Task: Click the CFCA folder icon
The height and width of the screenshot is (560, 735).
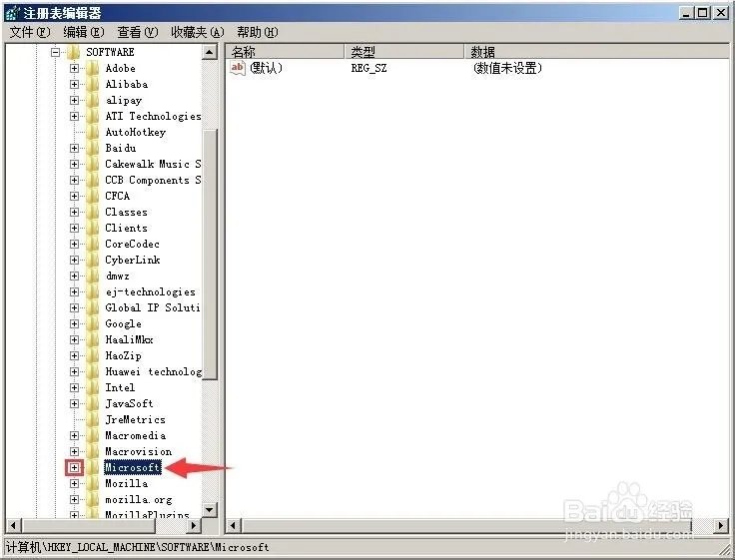Action: [x=93, y=196]
